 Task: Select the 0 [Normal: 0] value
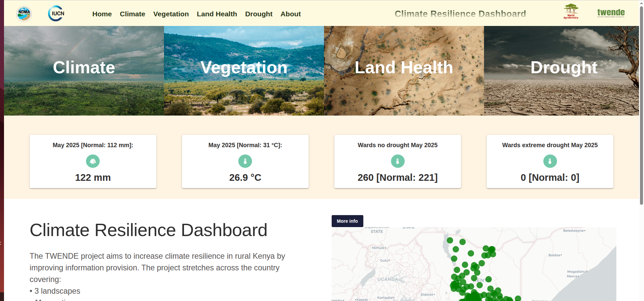550,177
